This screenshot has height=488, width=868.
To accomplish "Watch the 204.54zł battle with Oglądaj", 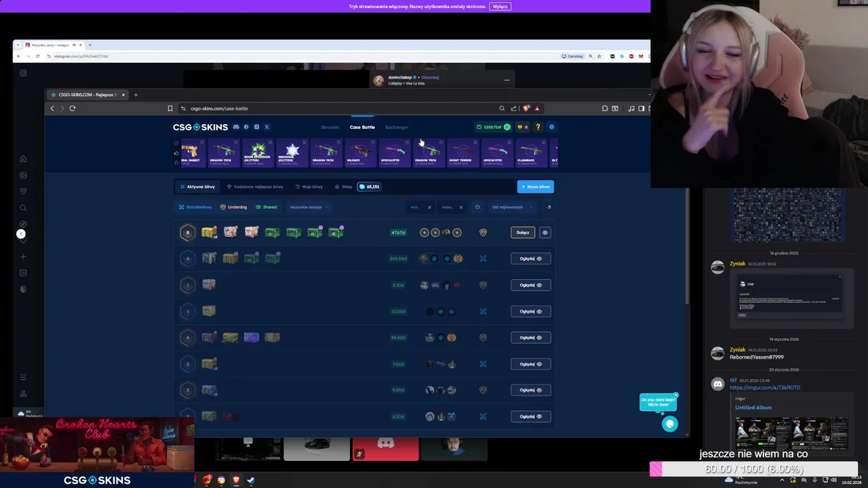I will click(530, 258).
